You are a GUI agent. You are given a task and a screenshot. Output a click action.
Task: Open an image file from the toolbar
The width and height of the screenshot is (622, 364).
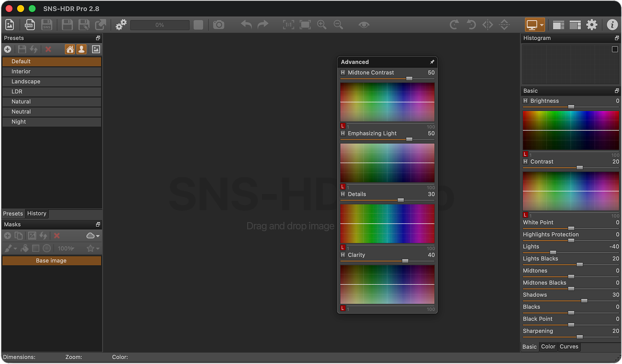point(10,25)
